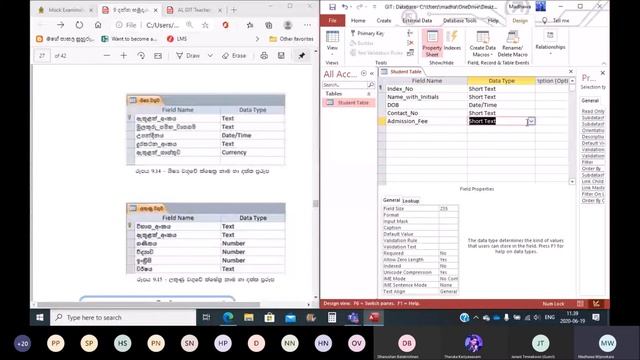Collapse the Tables group in navigation pane
This screenshot has width=640, height=360.
tap(369, 94)
